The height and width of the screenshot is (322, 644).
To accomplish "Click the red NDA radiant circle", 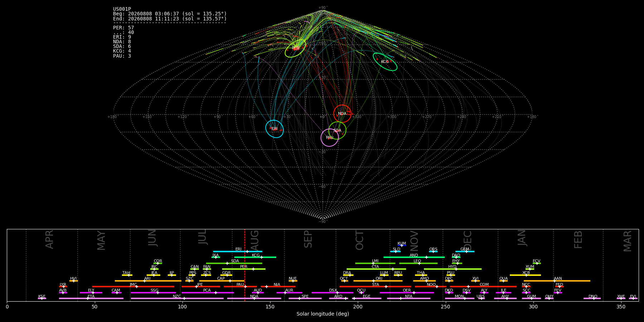I will click(x=342, y=114).
